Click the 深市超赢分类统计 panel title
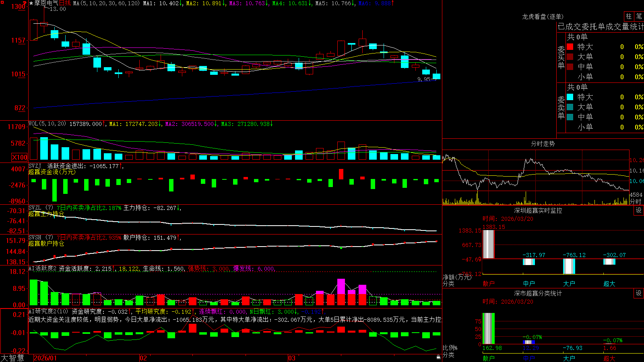The height and width of the screenshot is (362, 644). [x=538, y=293]
